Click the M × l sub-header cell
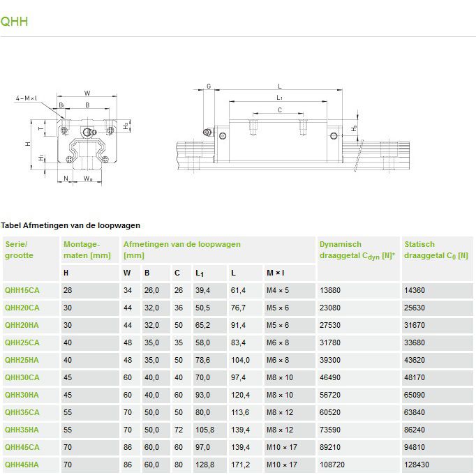This screenshot has width=476, height=475. pyautogui.click(x=275, y=273)
